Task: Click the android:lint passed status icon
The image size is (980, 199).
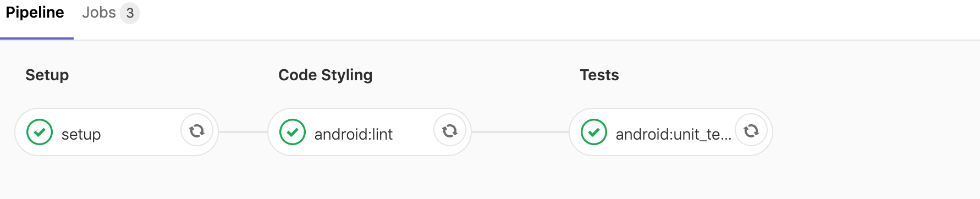Action: point(293,132)
